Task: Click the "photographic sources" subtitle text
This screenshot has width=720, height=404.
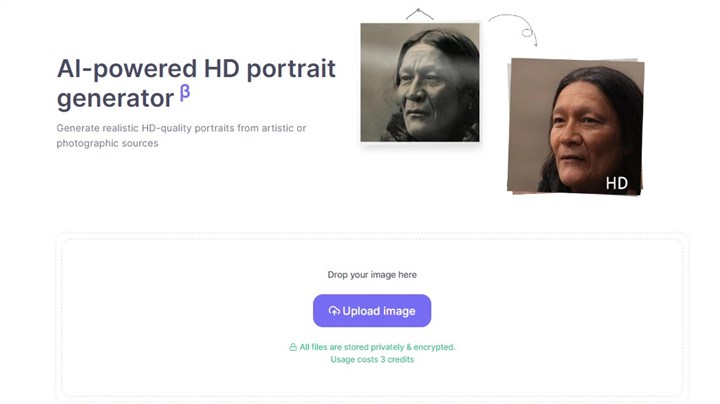Action: pos(107,143)
